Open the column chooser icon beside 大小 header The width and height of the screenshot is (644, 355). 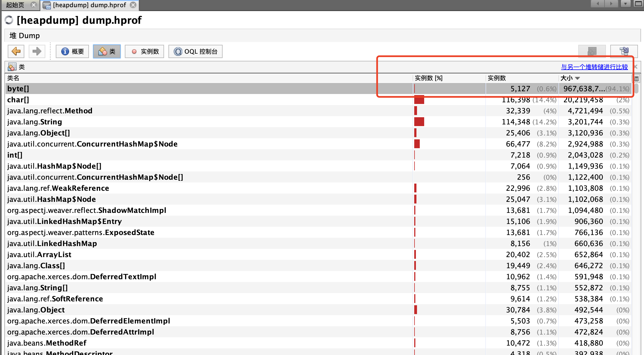pyautogui.click(x=636, y=79)
